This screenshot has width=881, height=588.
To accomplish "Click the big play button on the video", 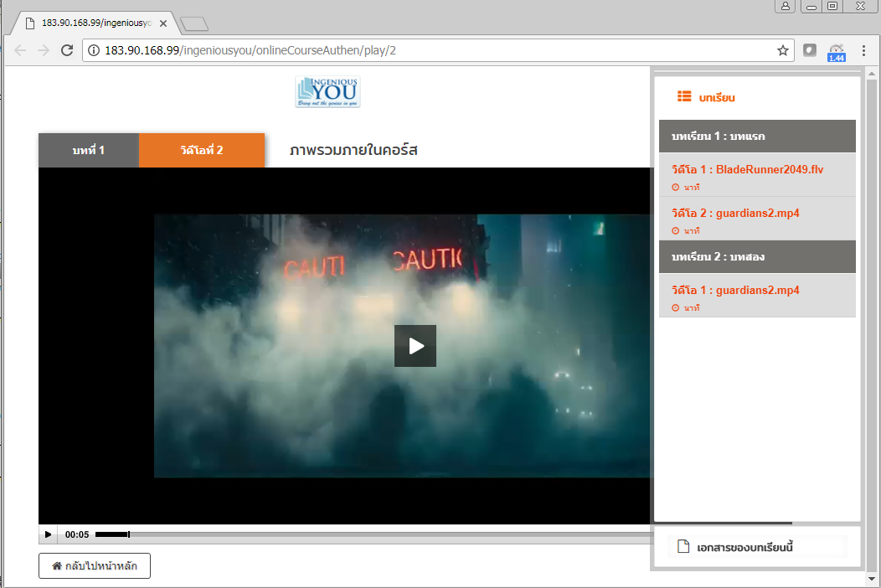I will pyautogui.click(x=415, y=346).
